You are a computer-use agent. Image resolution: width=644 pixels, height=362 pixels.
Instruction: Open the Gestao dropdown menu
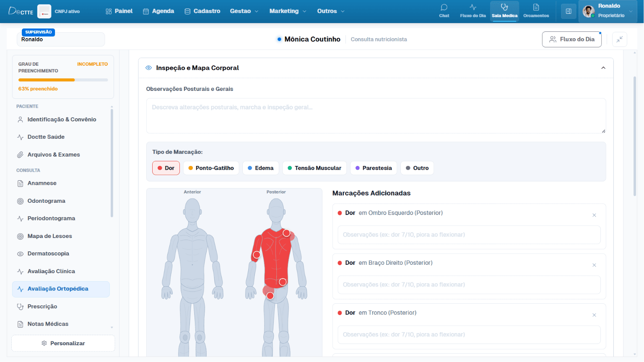(x=244, y=11)
